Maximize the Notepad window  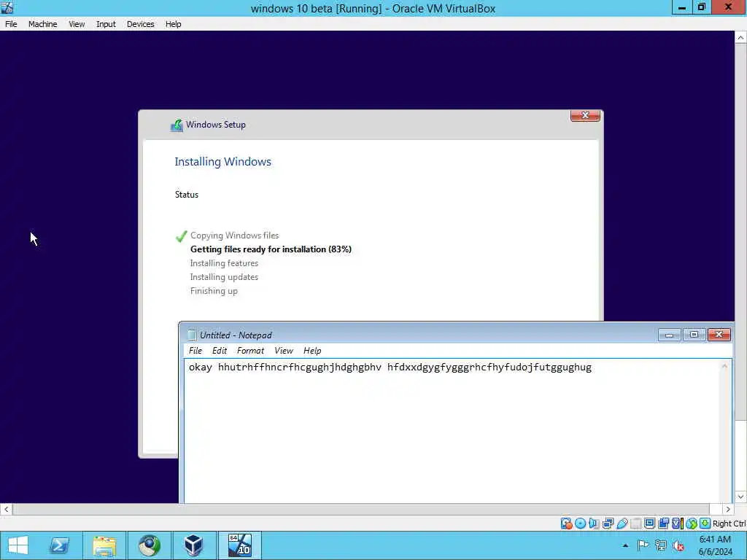tap(694, 335)
